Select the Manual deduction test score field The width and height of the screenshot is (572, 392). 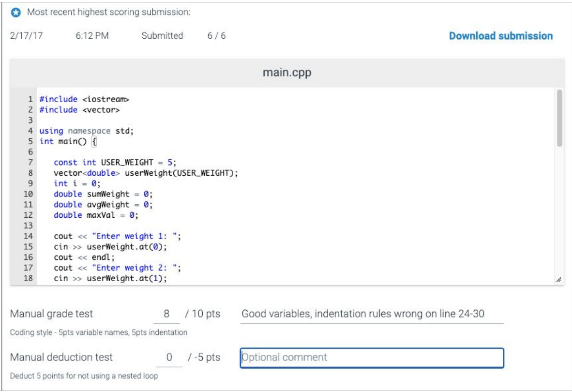[169, 358]
